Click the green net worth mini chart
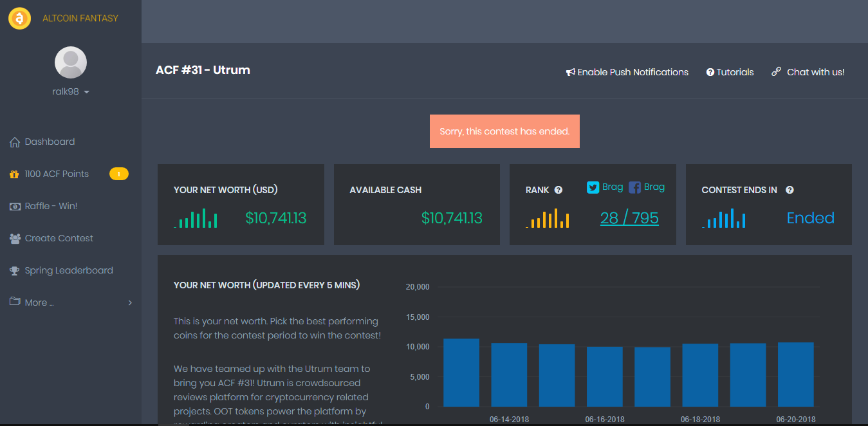Viewport: 868px width, 426px height. pos(196,218)
